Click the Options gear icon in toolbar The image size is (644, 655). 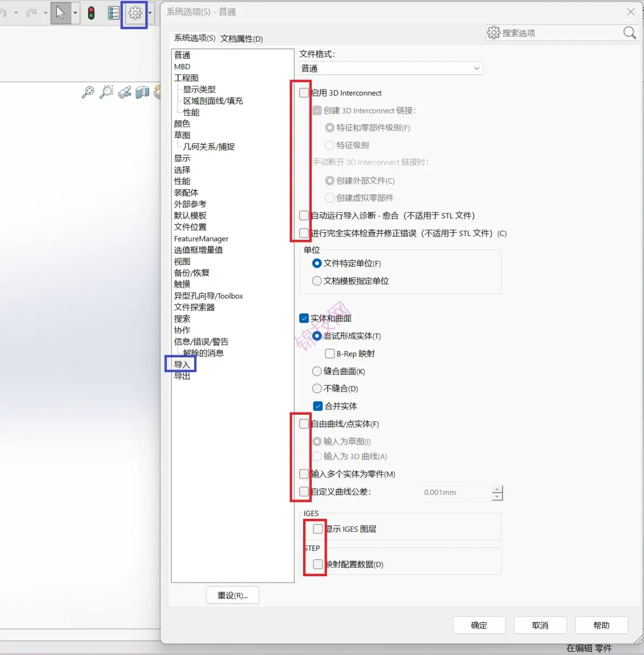click(x=135, y=13)
